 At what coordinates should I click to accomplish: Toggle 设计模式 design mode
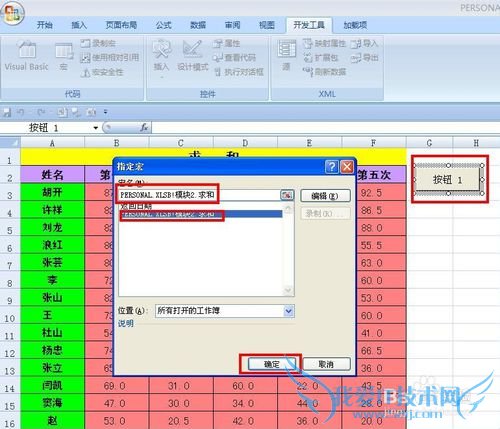coord(193,56)
